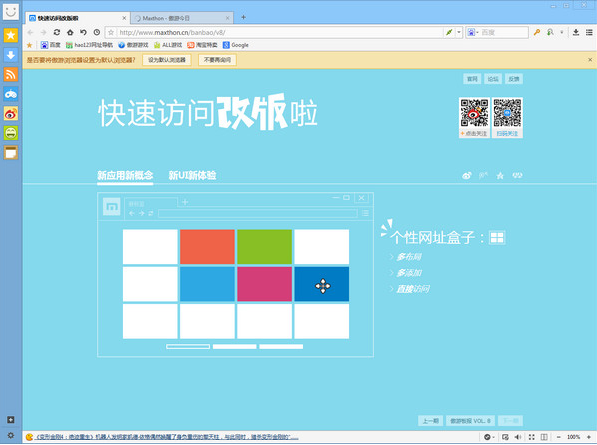Bookmark page with address bar star
The image size is (597, 445).
pos(111,32)
